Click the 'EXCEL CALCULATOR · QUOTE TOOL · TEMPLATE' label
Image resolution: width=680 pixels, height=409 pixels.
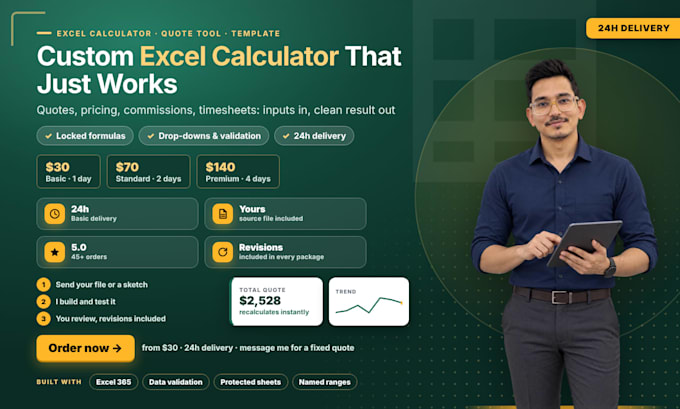pos(168,33)
